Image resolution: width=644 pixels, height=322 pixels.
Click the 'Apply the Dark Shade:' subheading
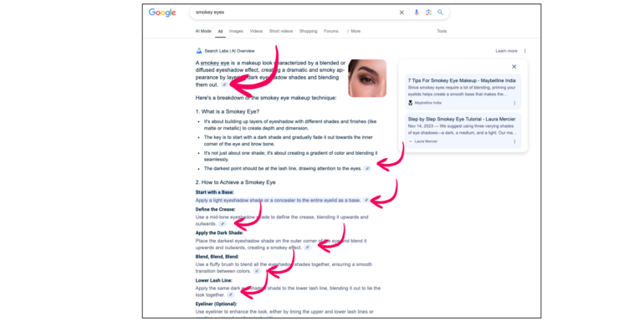pos(219,233)
